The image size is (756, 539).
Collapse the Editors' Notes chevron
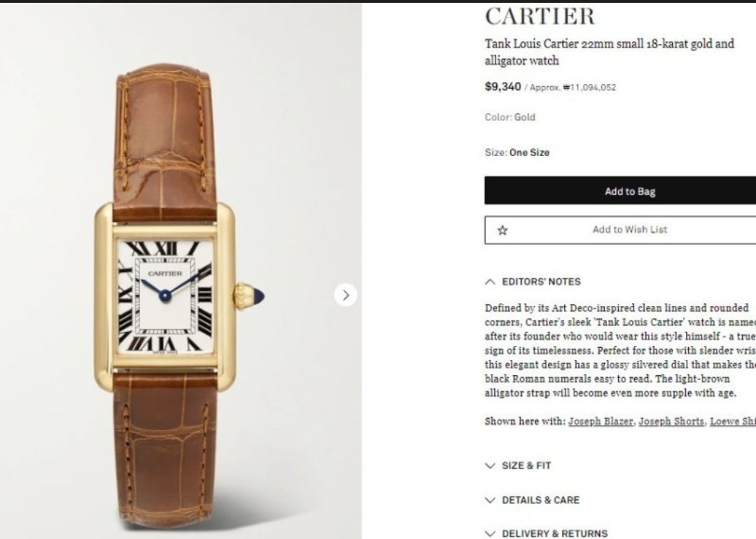point(490,282)
